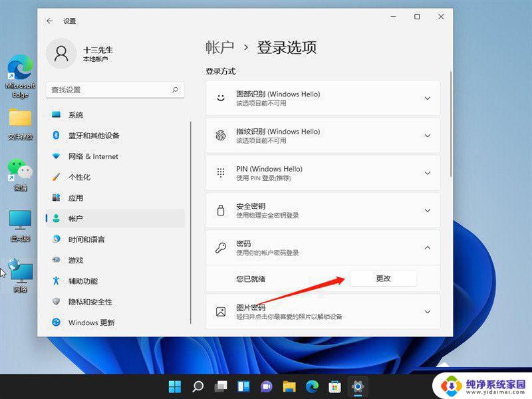This screenshot has height=399, width=532.
Task: Click the Settings gear on the taskbar
Action: click(x=358, y=386)
